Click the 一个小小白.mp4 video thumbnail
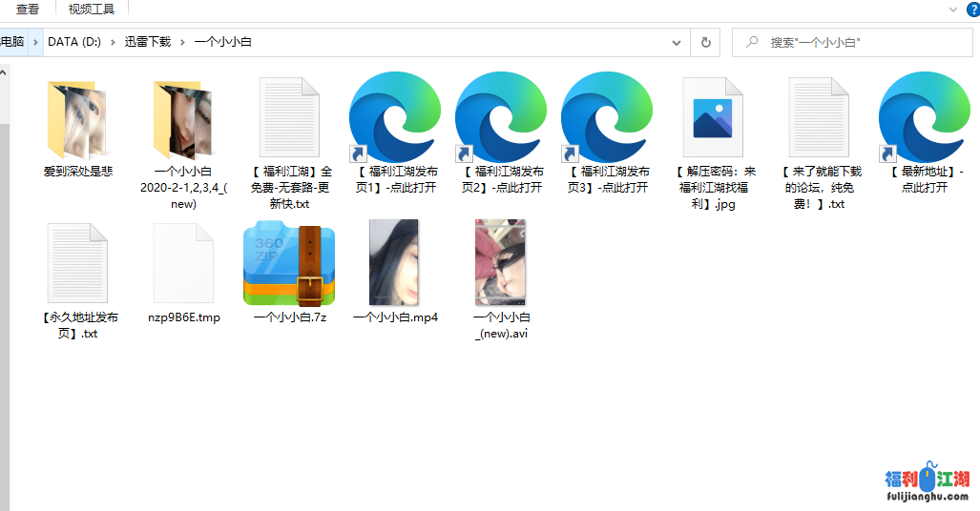This screenshot has height=511, width=980. click(x=394, y=262)
